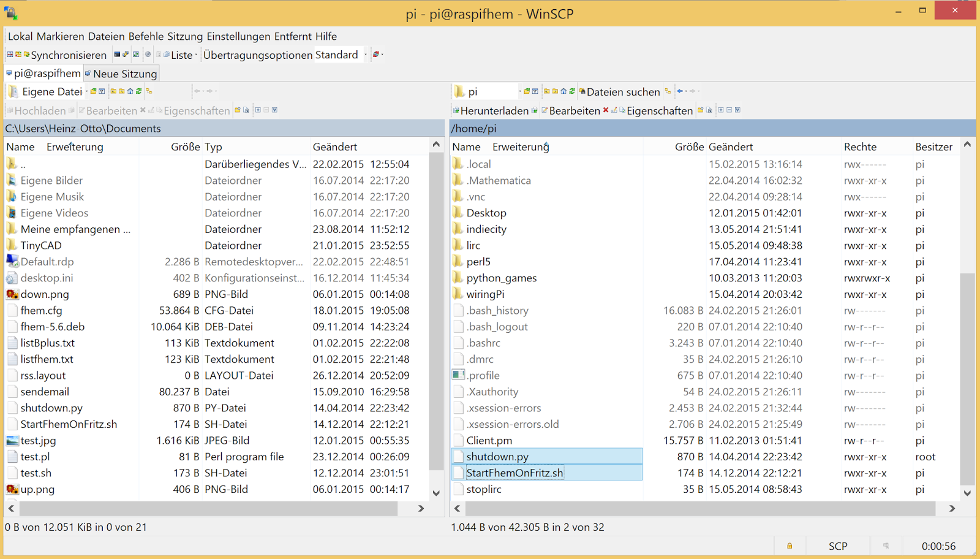The image size is (980, 559).
Task: Click the red delete X icon
Action: click(606, 110)
